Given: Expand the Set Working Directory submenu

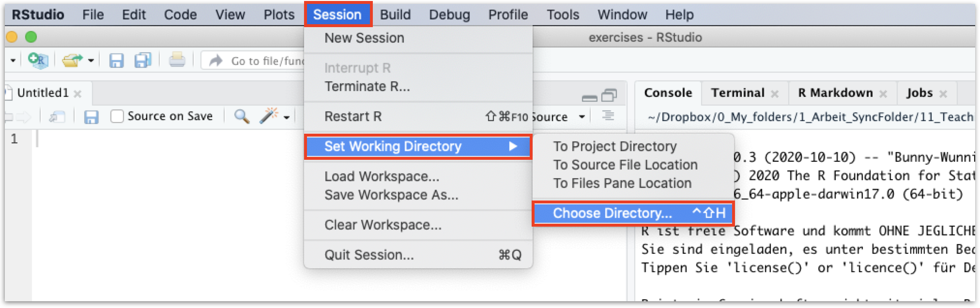Looking at the screenshot, I should pyautogui.click(x=417, y=146).
